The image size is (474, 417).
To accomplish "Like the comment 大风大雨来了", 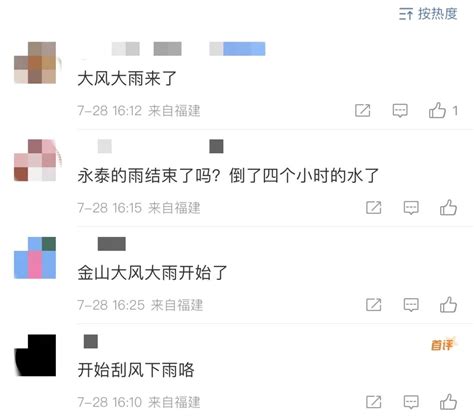I will click(437, 110).
